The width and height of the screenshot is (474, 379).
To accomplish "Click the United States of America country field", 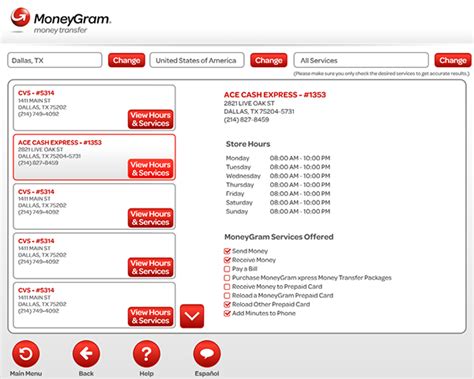I will (x=197, y=60).
